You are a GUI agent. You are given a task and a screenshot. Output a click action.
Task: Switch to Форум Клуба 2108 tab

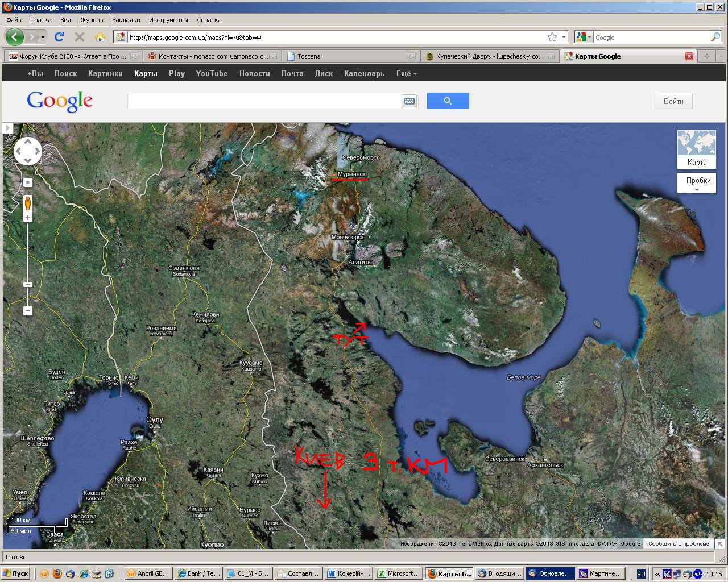[72, 56]
